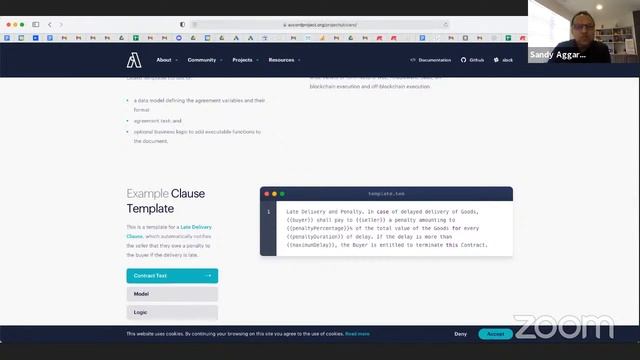
Task: Click the template.tem file title
Action: [386, 194]
